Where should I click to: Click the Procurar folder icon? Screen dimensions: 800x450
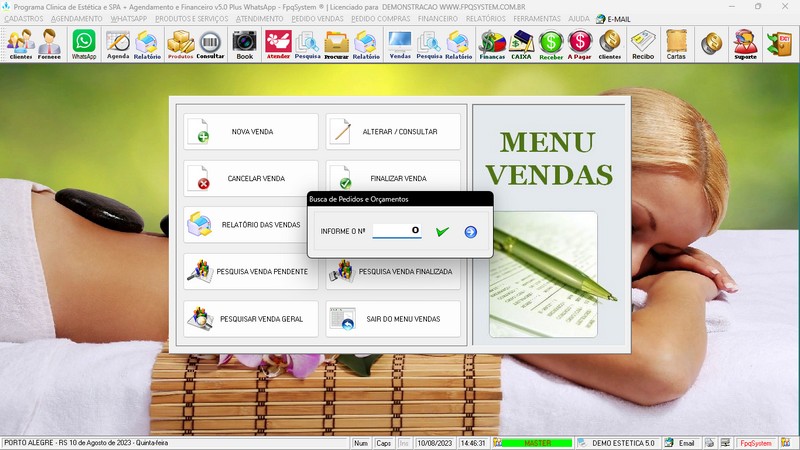(337, 44)
